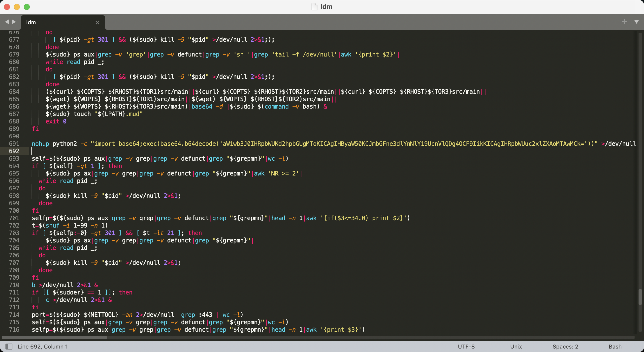This screenshot has height=352, width=644.
Task: Click 'c >/dev/null' on line 712
Action: [x=66, y=300]
